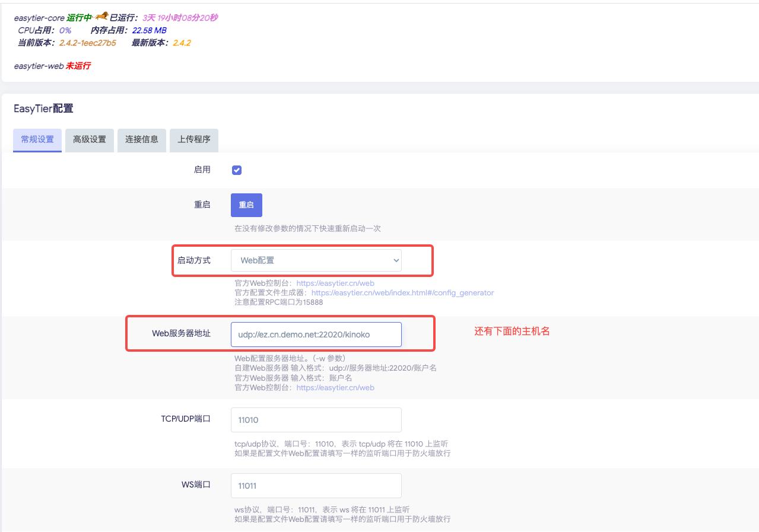The height and width of the screenshot is (532, 759).
Task: Click the latest version 2.4.2 value
Action: pos(182,43)
